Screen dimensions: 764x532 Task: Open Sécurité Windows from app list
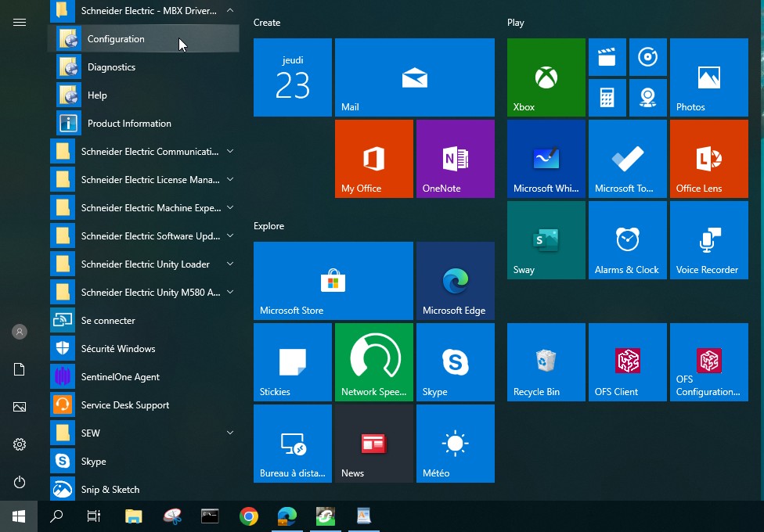click(x=144, y=349)
